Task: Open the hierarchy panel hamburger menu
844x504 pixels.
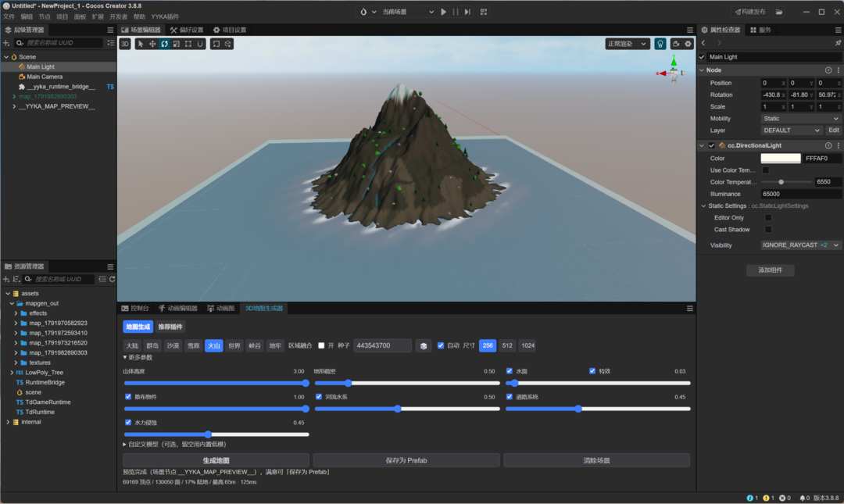Action: [110, 30]
